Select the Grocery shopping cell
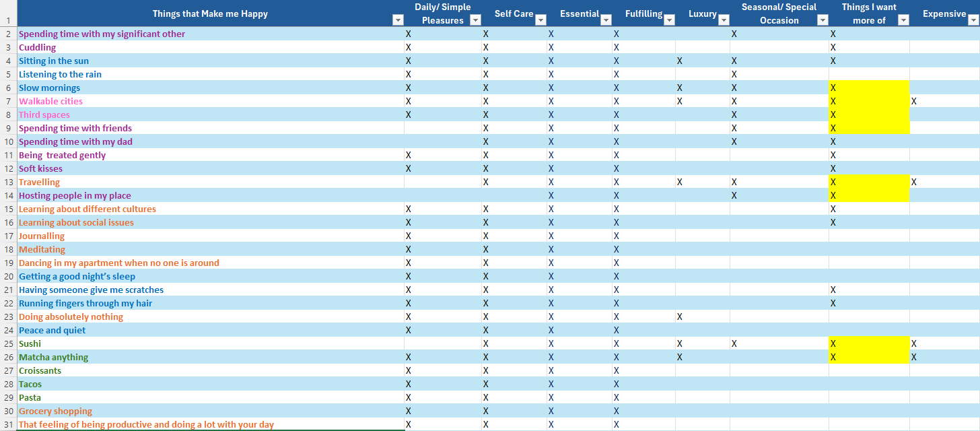This screenshot has width=980, height=431. 55,411
